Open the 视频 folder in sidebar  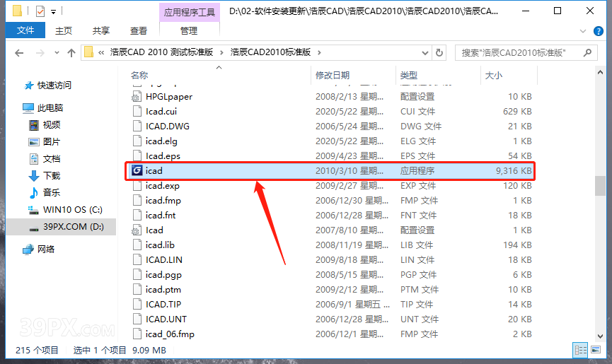click(x=52, y=124)
